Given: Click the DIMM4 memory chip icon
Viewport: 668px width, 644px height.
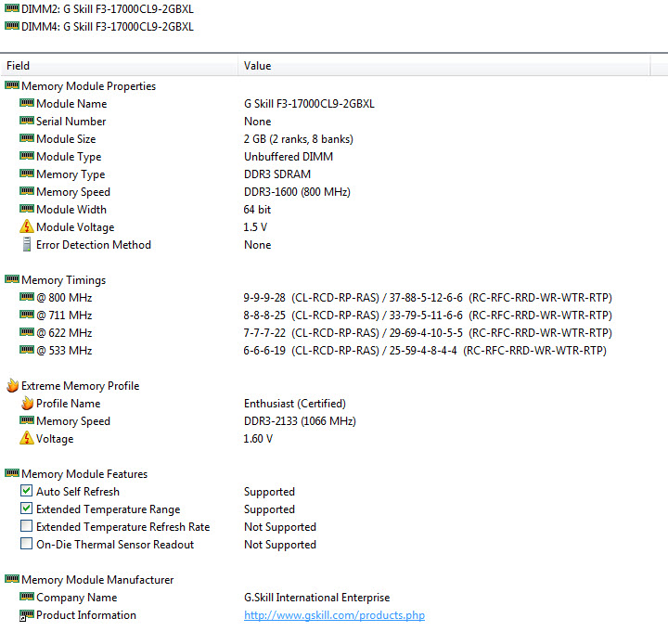Looking at the screenshot, I should pyautogui.click(x=12, y=26).
